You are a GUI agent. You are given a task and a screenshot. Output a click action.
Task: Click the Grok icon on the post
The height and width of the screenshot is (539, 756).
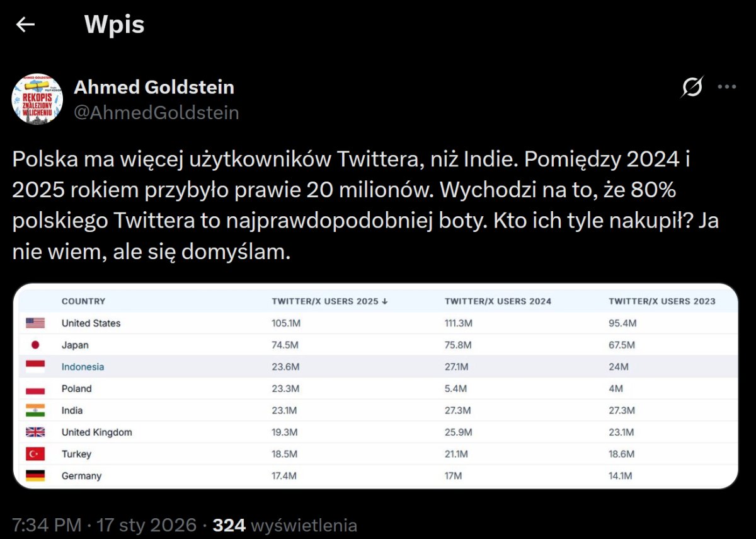pyautogui.click(x=691, y=88)
